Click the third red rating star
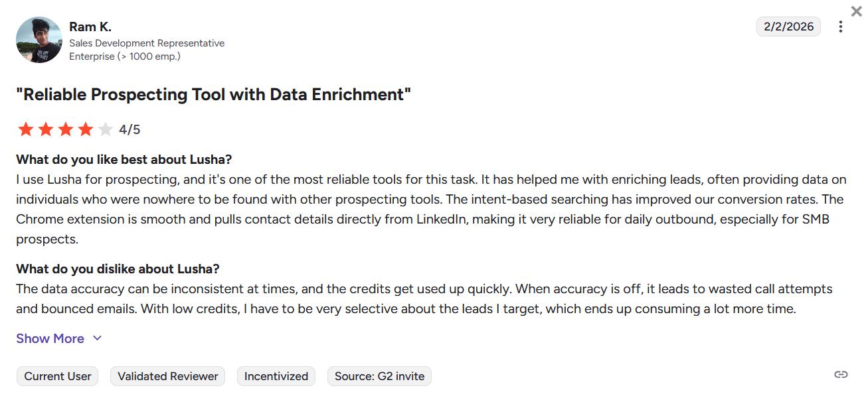 point(66,129)
